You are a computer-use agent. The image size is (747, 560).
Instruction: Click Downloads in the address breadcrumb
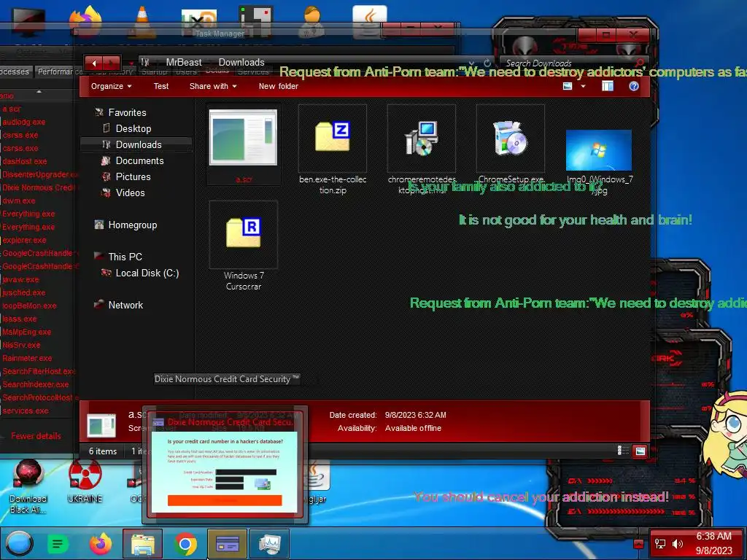click(x=241, y=63)
